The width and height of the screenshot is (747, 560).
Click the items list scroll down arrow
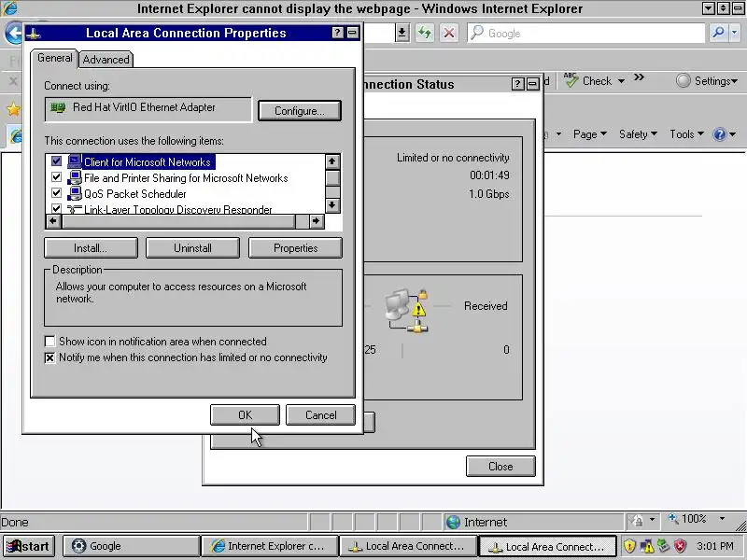click(x=332, y=205)
